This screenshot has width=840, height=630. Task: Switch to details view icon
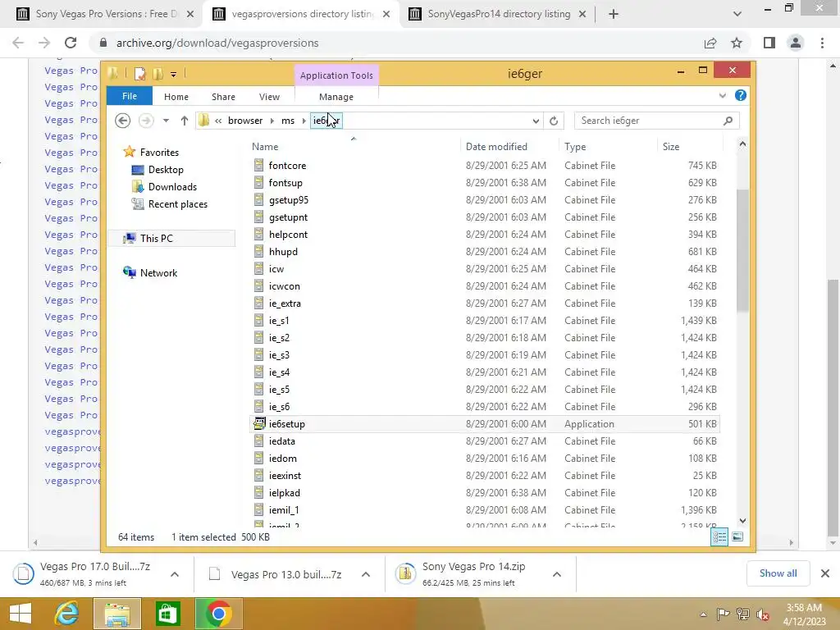(719, 536)
